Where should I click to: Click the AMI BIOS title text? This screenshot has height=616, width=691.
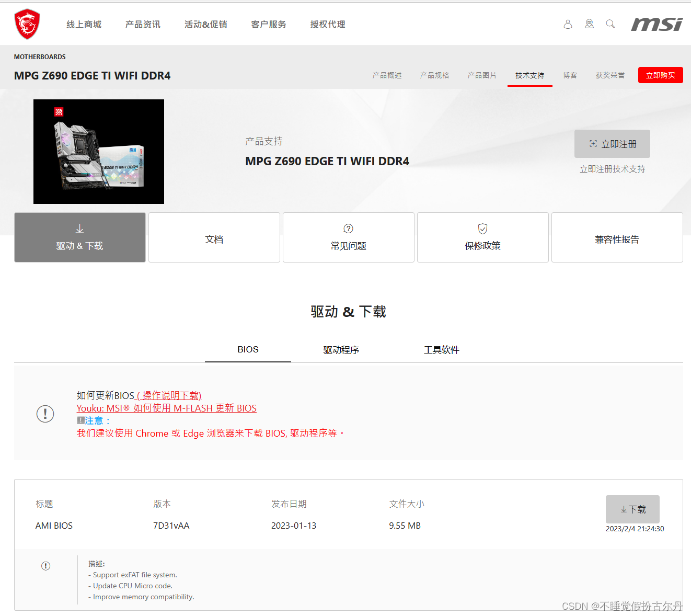pyautogui.click(x=54, y=526)
